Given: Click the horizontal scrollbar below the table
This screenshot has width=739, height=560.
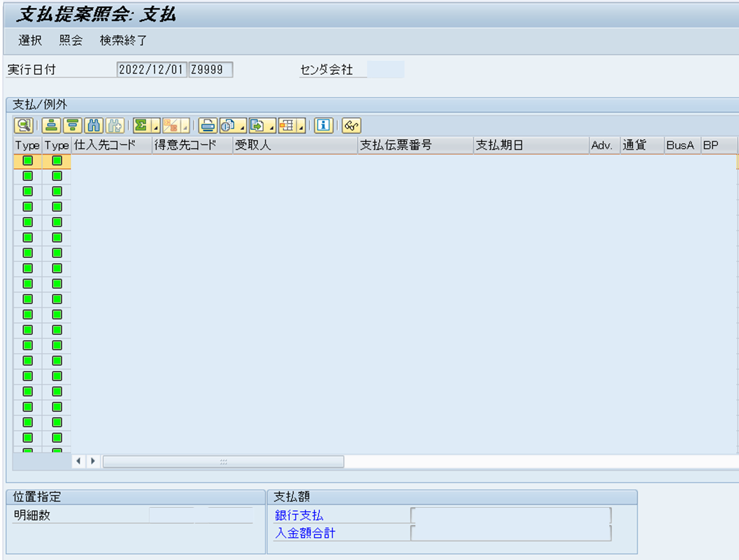Looking at the screenshot, I should point(224,461).
